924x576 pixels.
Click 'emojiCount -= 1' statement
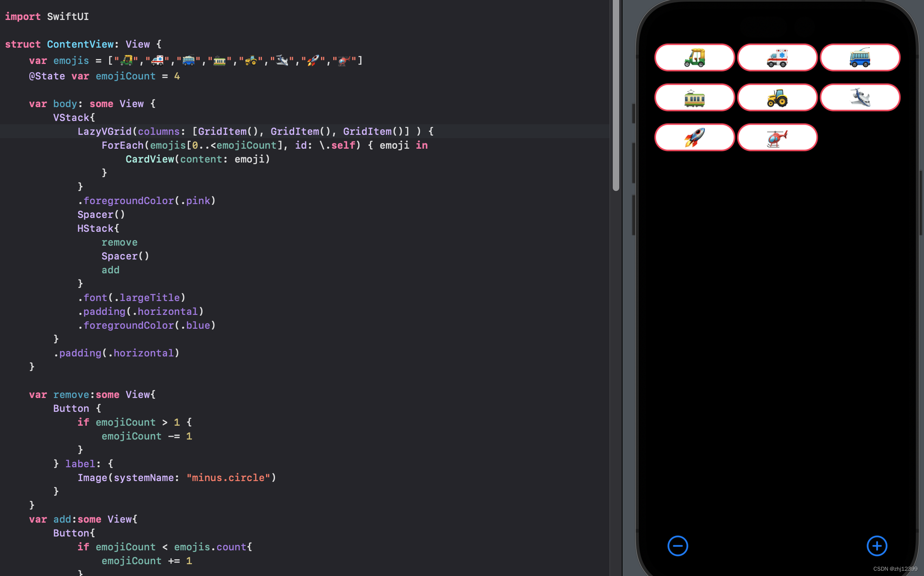(x=147, y=436)
